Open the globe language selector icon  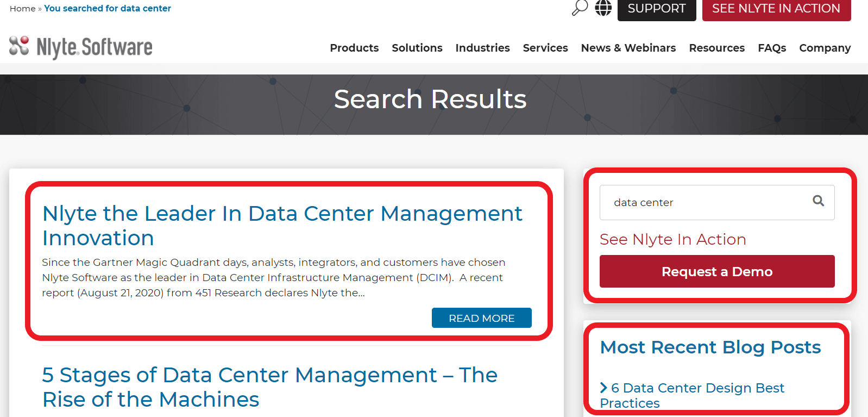tap(603, 8)
